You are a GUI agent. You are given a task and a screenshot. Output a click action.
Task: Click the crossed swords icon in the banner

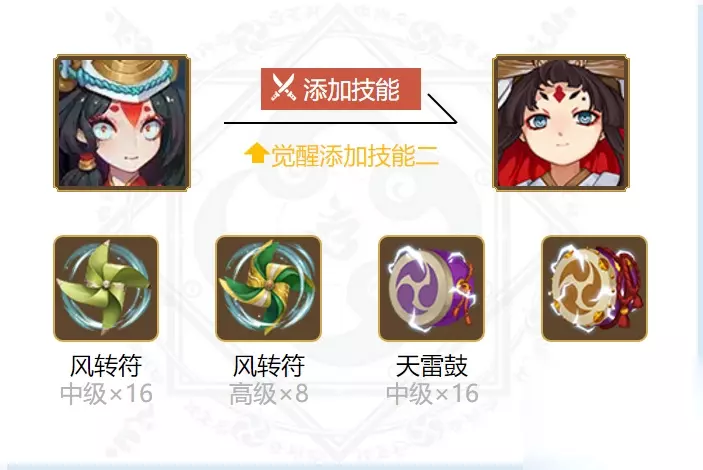tap(283, 88)
